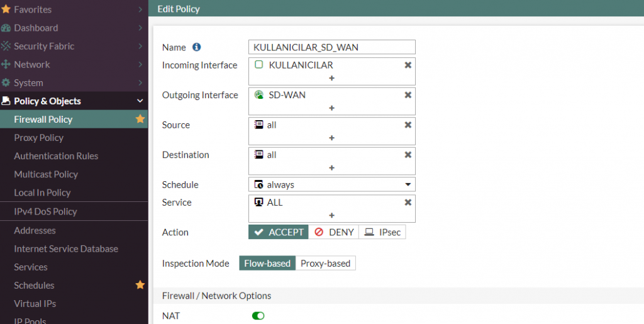Expand the Dashboard menu chevron
644x324 pixels.
(140, 28)
